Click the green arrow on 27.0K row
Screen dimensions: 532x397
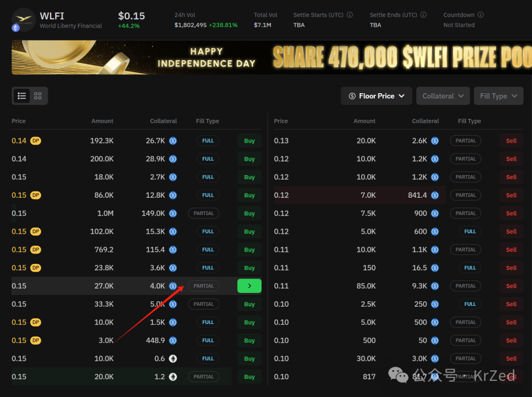point(249,286)
